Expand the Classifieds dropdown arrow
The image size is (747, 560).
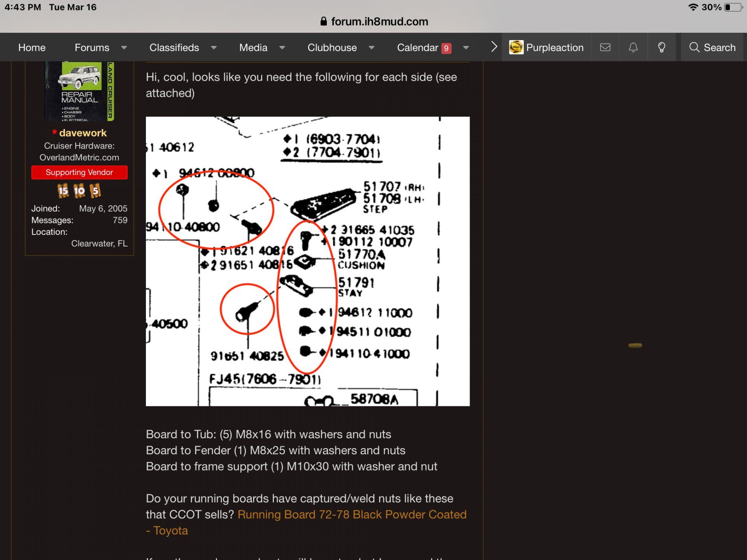click(x=214, y=47)
